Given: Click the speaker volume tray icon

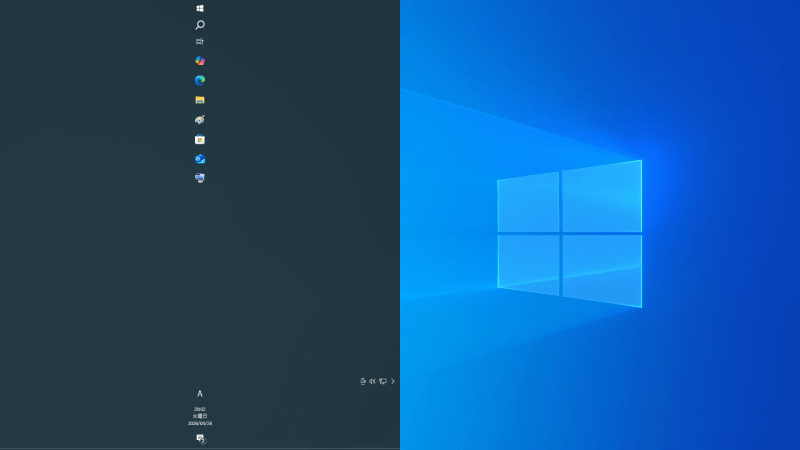Looking at the screenshot, I should click(x=372, y=381).
